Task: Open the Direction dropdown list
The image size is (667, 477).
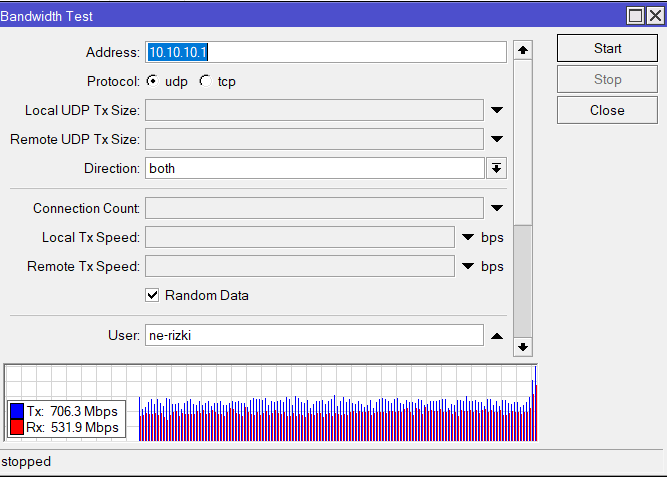Action: [496, 168]
